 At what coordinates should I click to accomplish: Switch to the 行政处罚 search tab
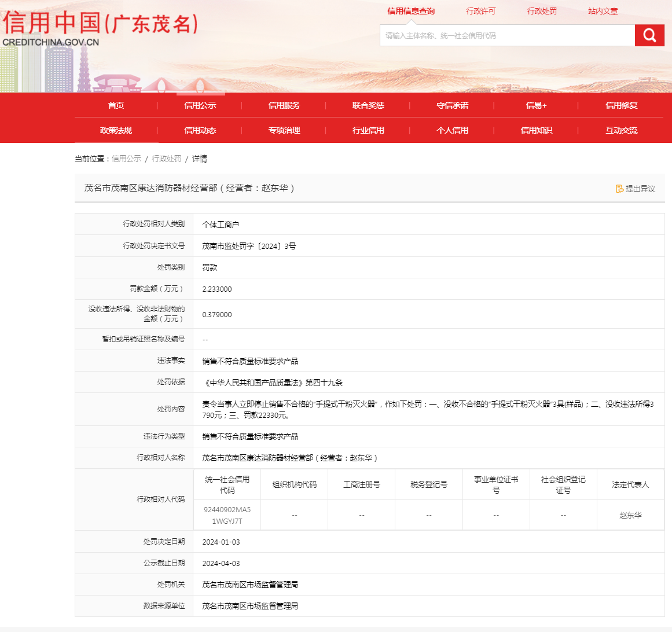point(542,11)
